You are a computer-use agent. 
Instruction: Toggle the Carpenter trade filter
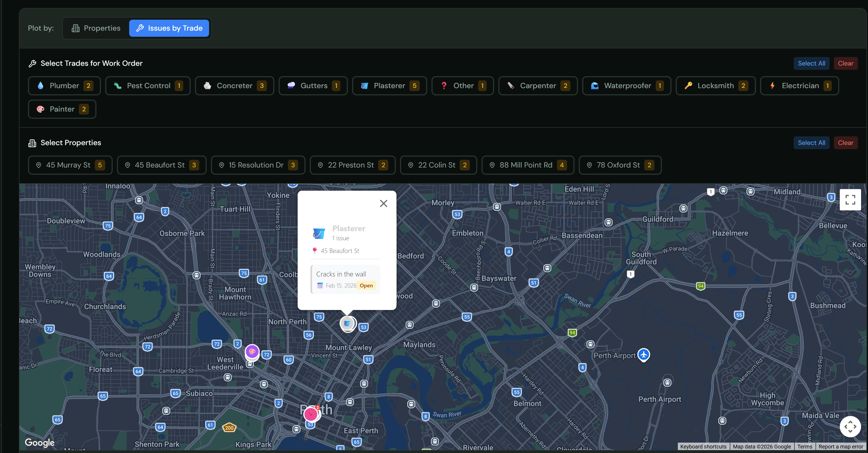538,86
